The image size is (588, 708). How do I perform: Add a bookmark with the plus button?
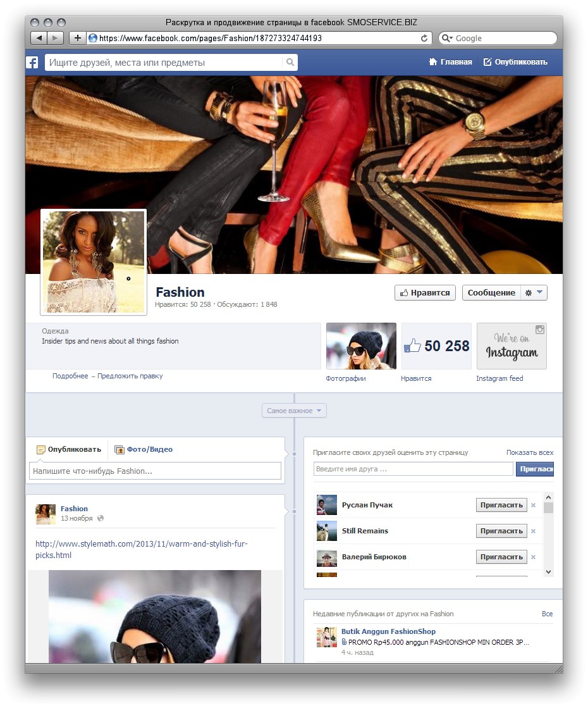(78, 38)
